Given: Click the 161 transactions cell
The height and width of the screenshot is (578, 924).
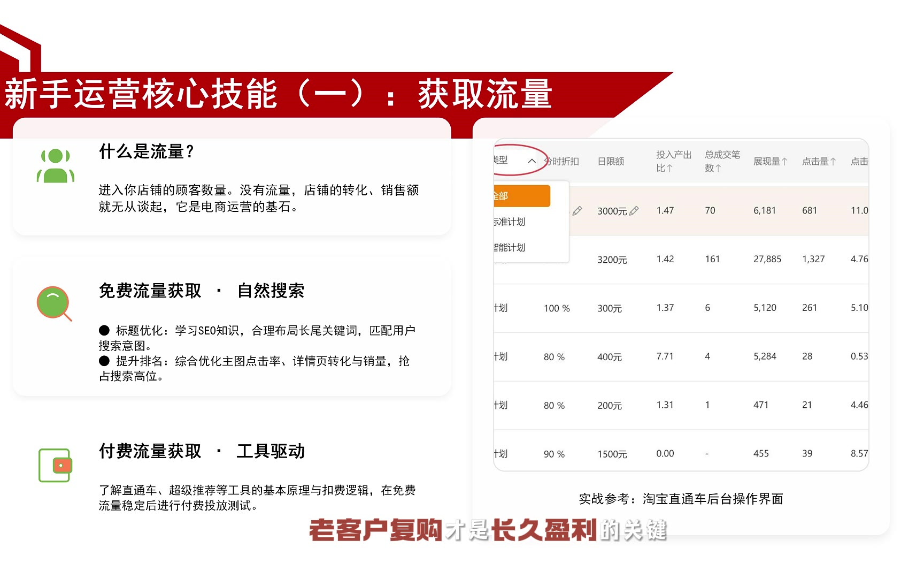Looking at the screenshot, I should (x=712, y=259).
